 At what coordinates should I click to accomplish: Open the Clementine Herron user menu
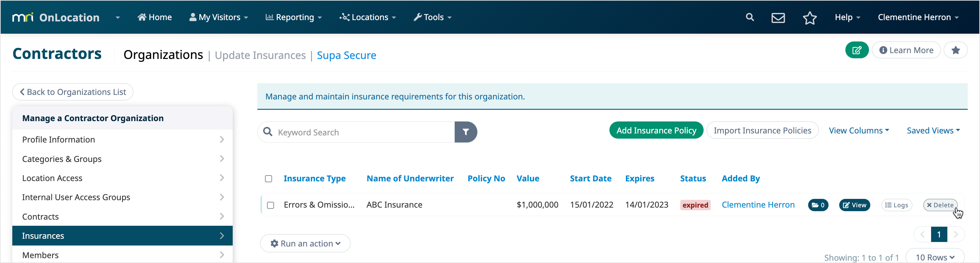(918, 17)
